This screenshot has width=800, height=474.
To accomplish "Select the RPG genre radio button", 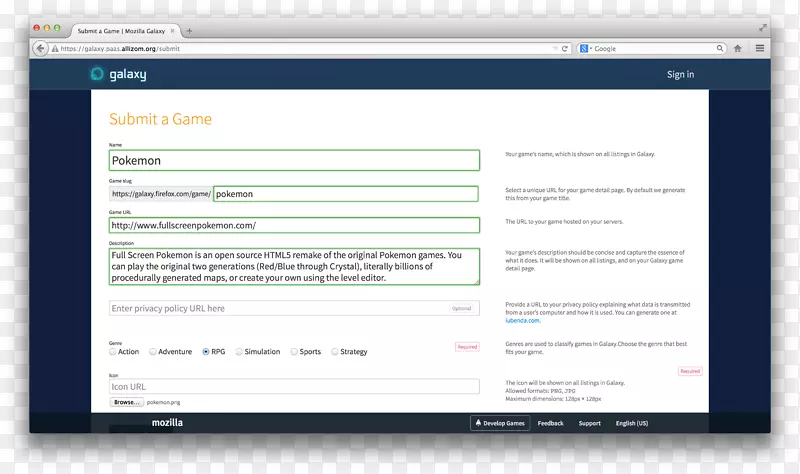I will (206, 352).
